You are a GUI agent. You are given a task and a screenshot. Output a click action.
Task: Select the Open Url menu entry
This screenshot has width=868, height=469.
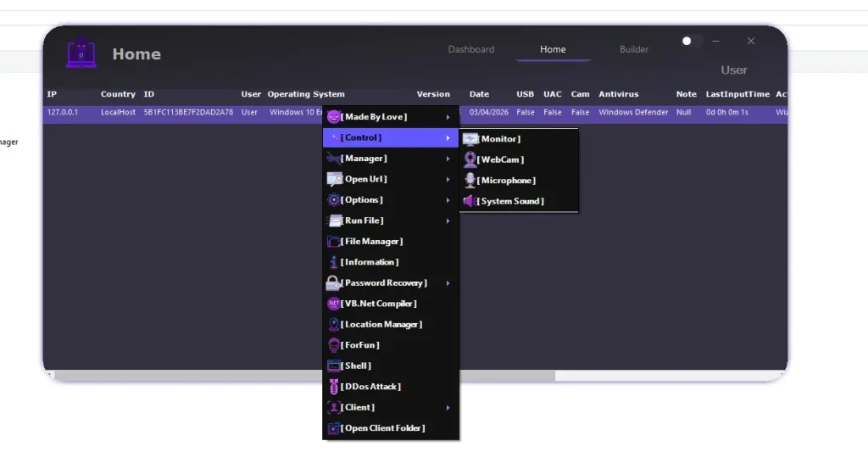[365, 179]
